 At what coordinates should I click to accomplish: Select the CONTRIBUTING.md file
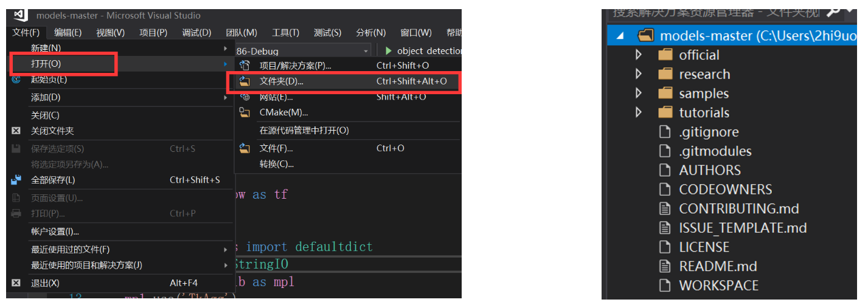pyautogui.click(x=739, y=209)
